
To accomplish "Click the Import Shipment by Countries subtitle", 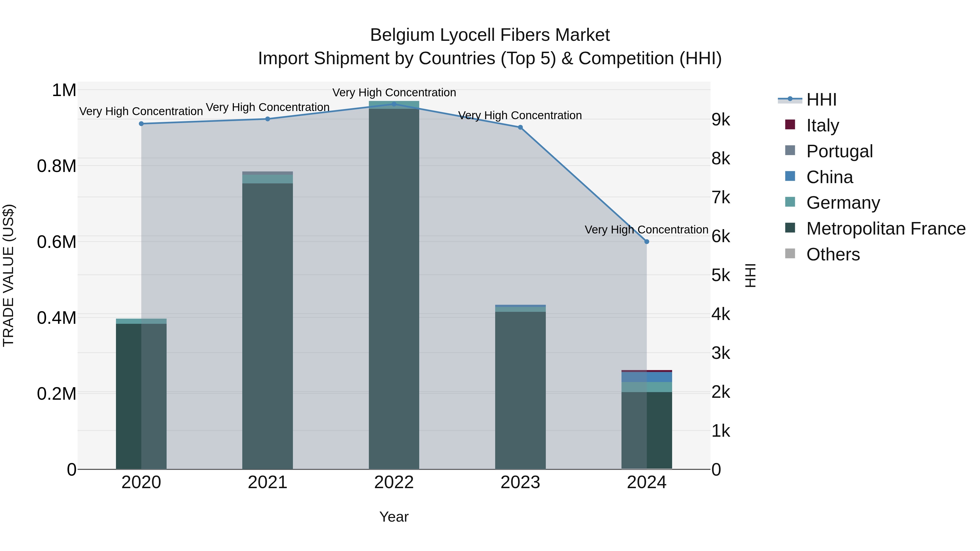I will click(490, 59).
